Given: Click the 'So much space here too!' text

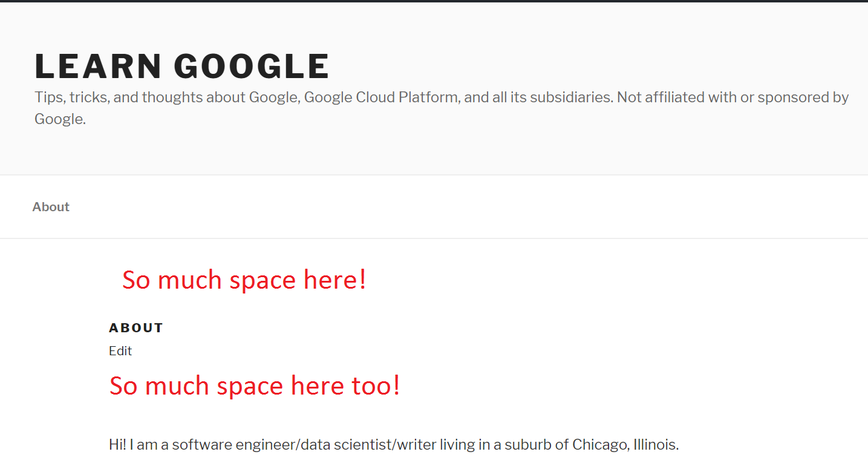Looking at the screenshot, I should tap(255, 386).
